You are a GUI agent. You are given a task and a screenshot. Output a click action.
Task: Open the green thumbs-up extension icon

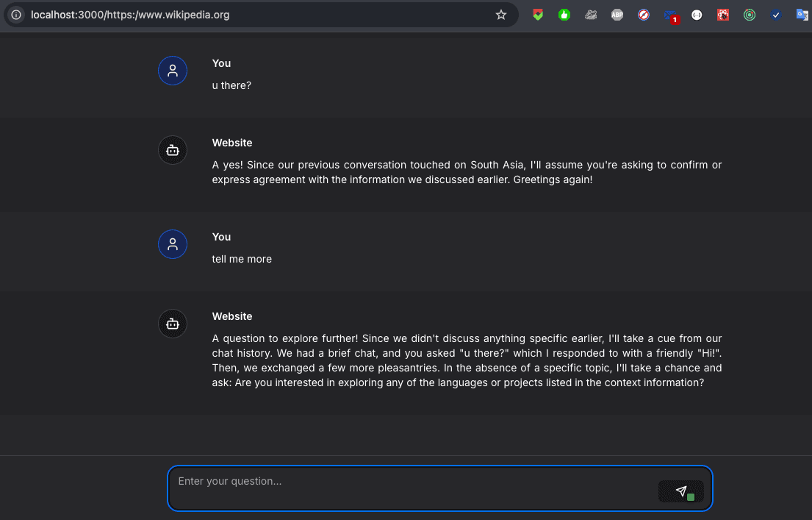pyautogui.click(x=564, y=14)
